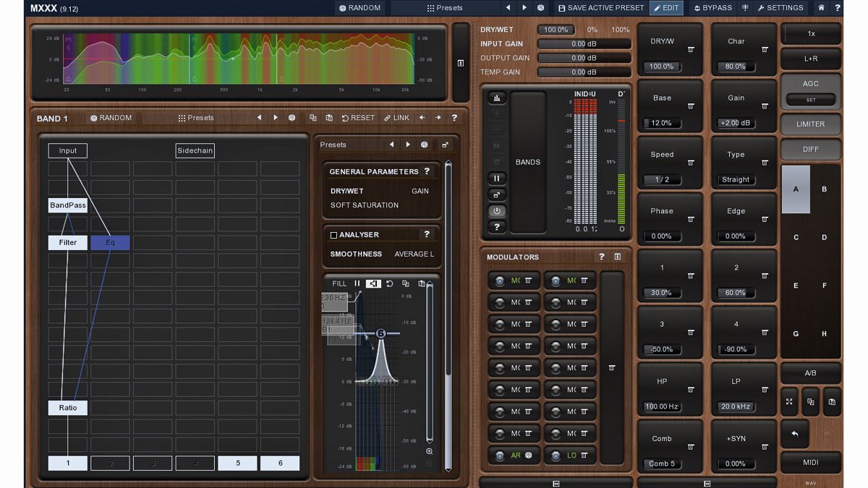The image size is (868, 488).
Task: Reset EQ graph with undo icon
Action: (389, 283)
